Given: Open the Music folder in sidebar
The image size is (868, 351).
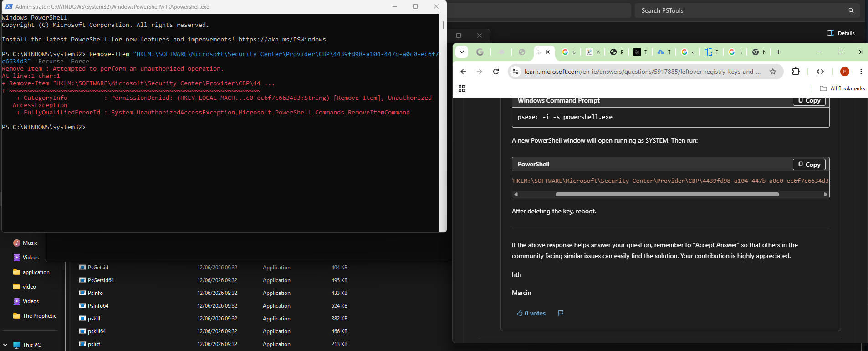Looking at the screenshot, I should point(26,243).
